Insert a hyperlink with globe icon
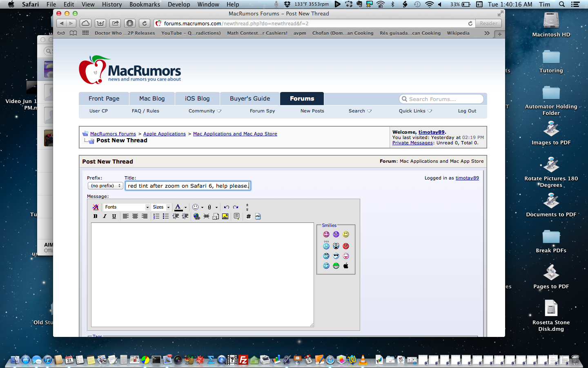The image size is (588, 368). point(197,216)
